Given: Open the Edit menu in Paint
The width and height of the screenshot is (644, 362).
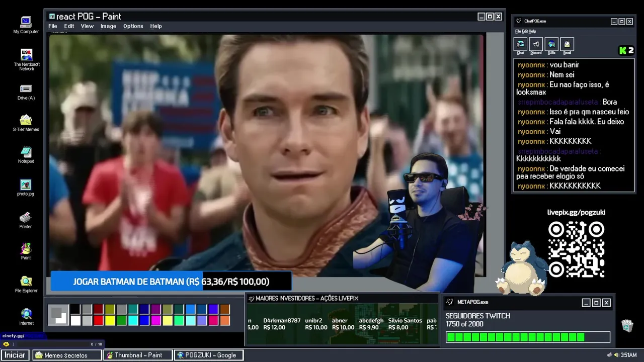Looking at the screenshot, I should tap(69, 26).
